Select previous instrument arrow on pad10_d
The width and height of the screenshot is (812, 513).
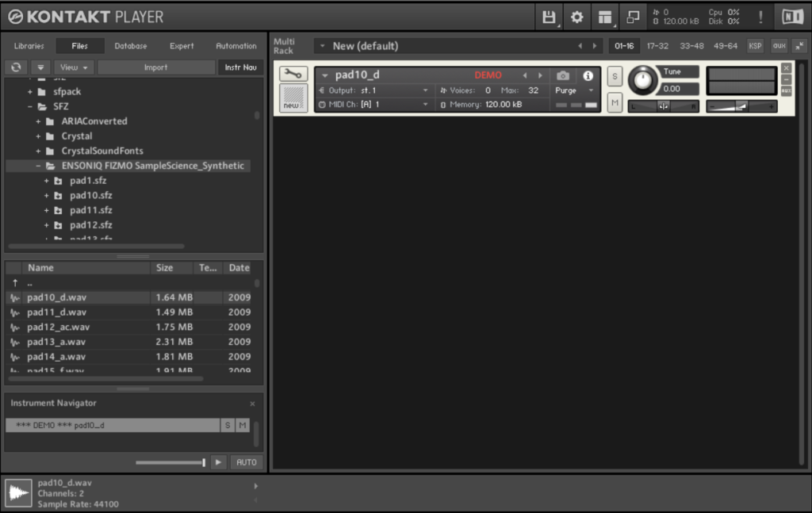pos(525,75)
